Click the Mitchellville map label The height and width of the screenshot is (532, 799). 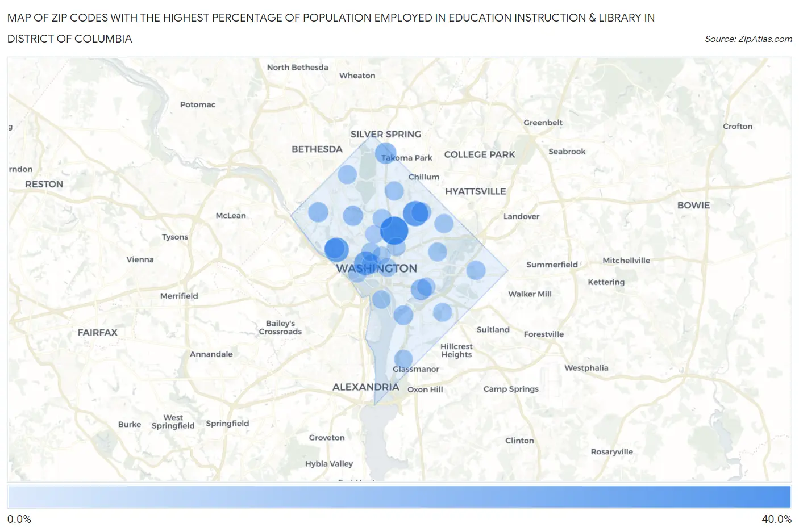click(x=626, y=261)
